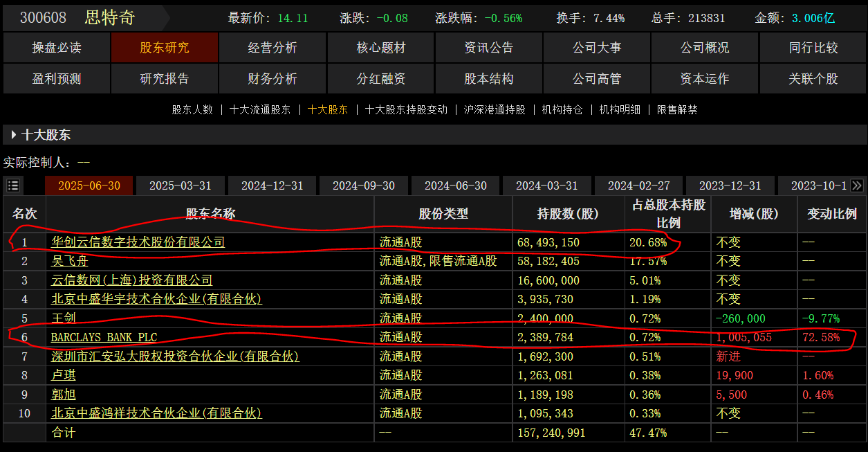
Task: Select the 盈利预测 tab
Action: point(57,79)
